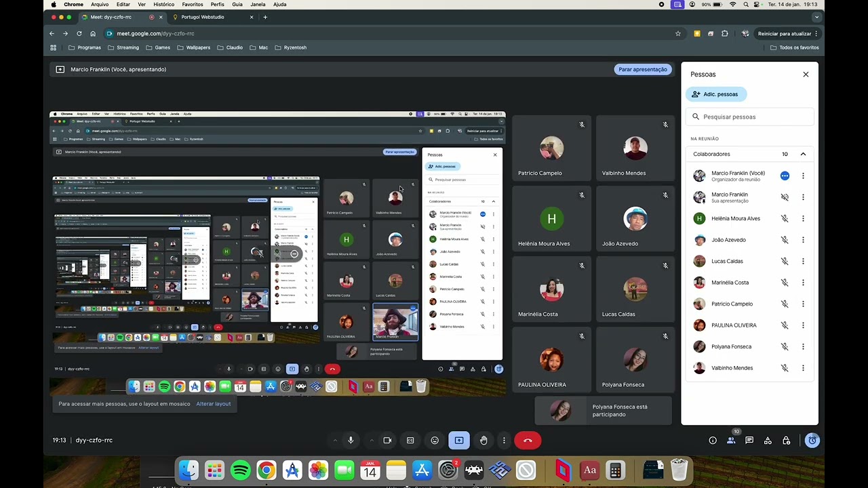This screenshot has width=868, height=488.
Task: Open the Chrome apps grid icon
Action: (x=54, y=47)
